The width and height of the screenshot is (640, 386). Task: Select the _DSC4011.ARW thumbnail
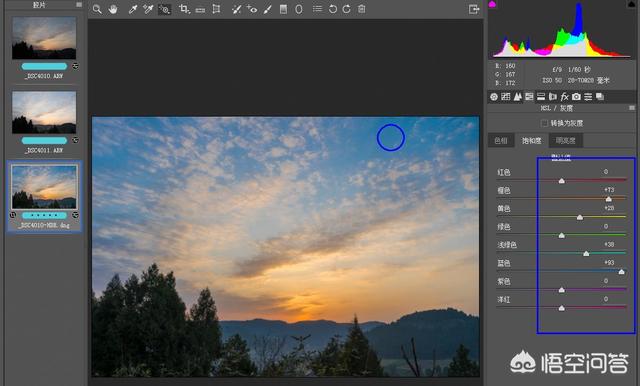[44, 113]
